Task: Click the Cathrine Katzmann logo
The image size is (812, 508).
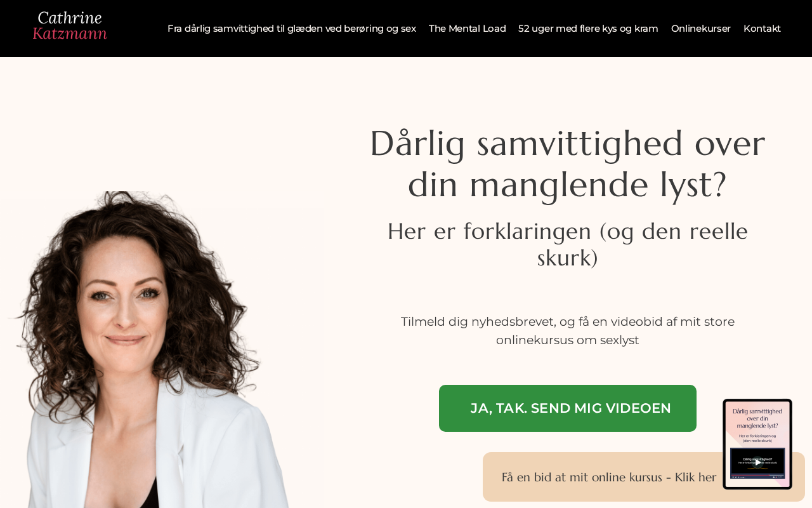Action: [70, 26]
